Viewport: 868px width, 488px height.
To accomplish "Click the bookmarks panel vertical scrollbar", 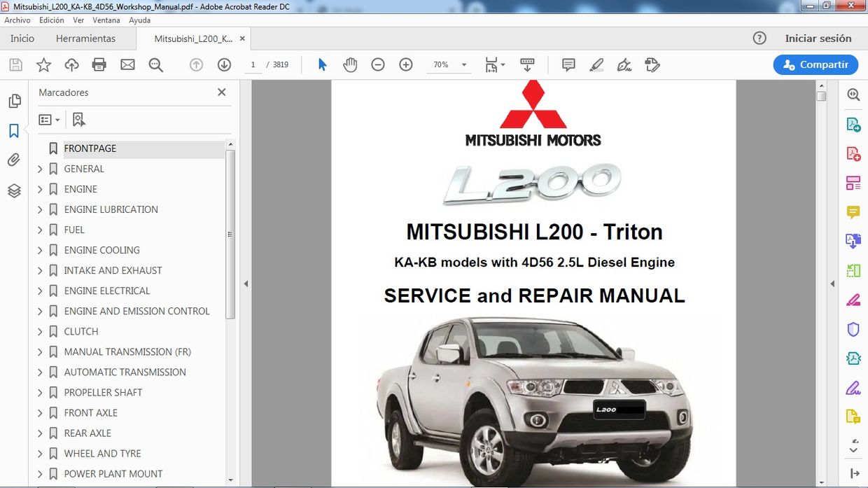I will pyautogui.click(x=231, y=235).
